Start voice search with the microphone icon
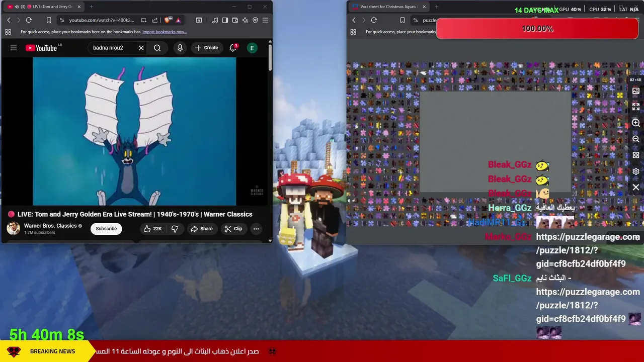The image size is (644, 362). pos(180,48)
